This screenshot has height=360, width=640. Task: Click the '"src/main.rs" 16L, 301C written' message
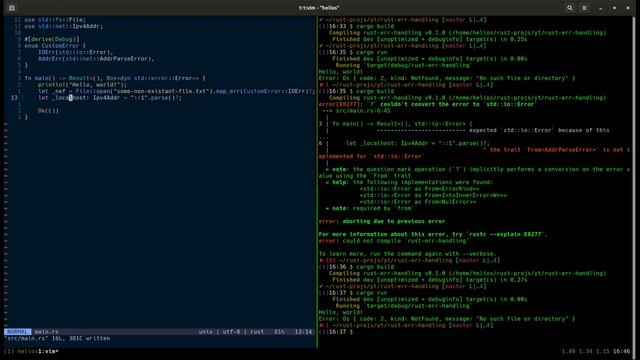[57, 338]
